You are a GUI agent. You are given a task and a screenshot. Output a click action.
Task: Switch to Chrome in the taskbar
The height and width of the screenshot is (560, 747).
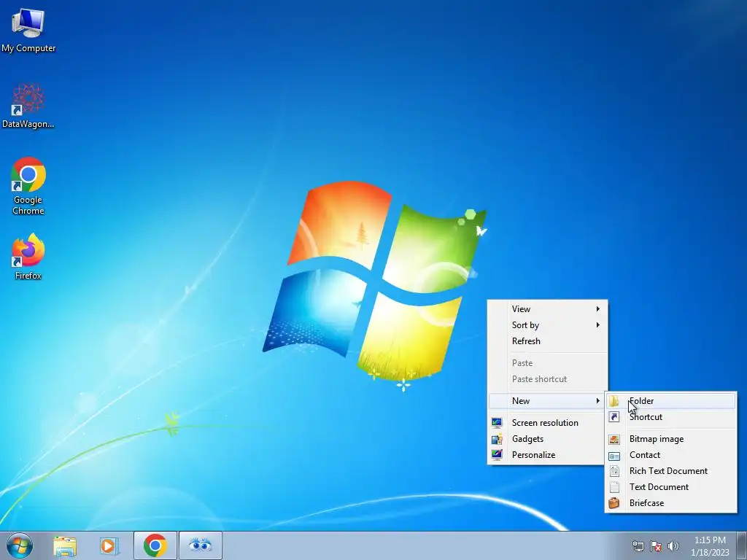coord(155,545)
